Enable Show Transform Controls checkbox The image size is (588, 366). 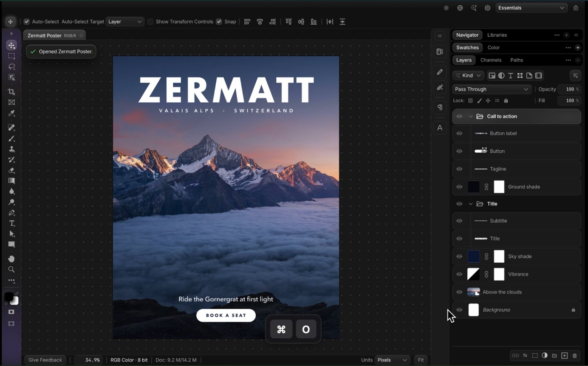[150, 22]
